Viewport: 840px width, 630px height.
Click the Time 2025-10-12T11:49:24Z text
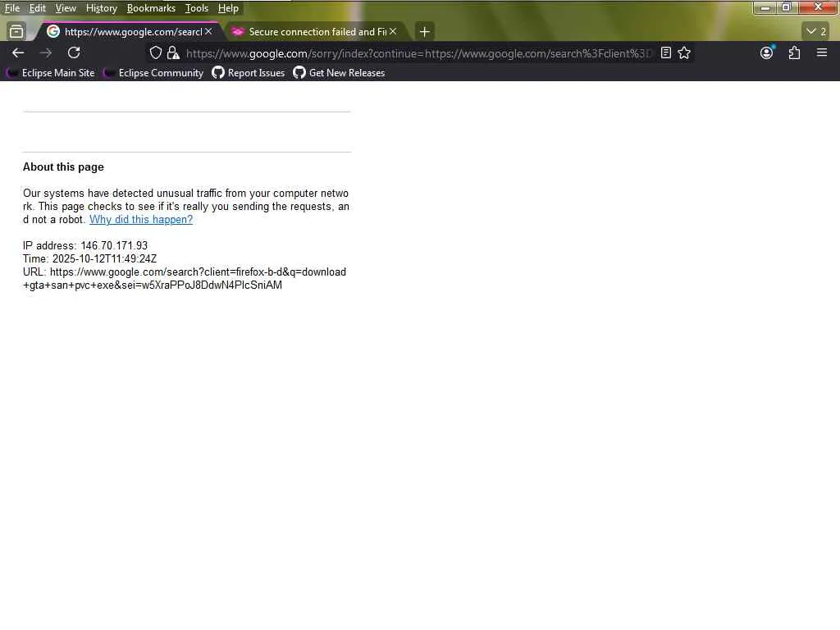[89, 258]
